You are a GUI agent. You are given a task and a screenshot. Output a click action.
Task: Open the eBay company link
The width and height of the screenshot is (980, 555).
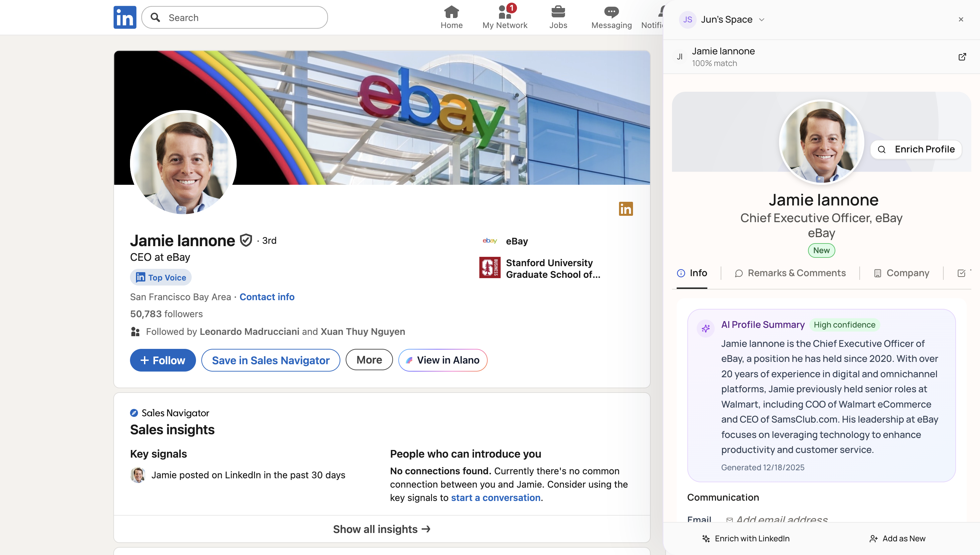[x=517, y=241]
